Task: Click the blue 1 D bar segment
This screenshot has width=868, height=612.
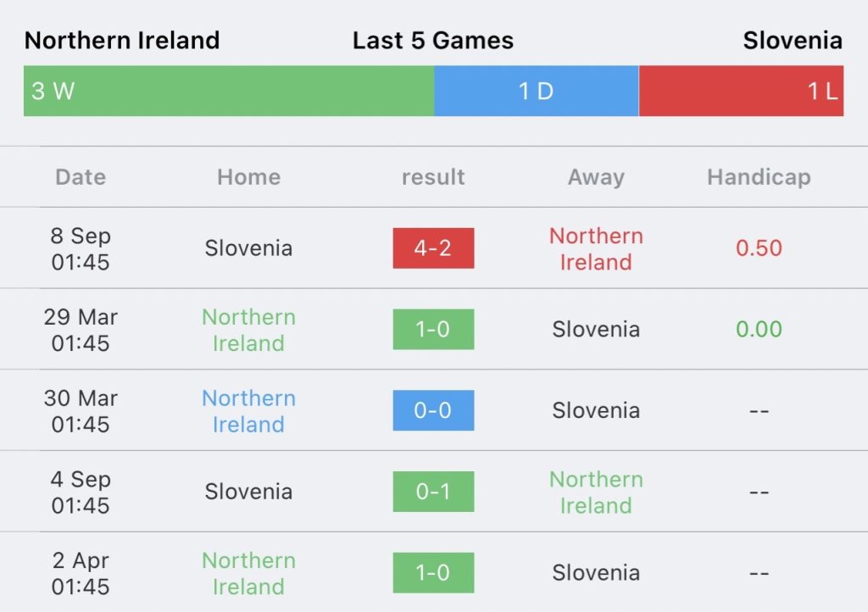Action: [537, 91]
